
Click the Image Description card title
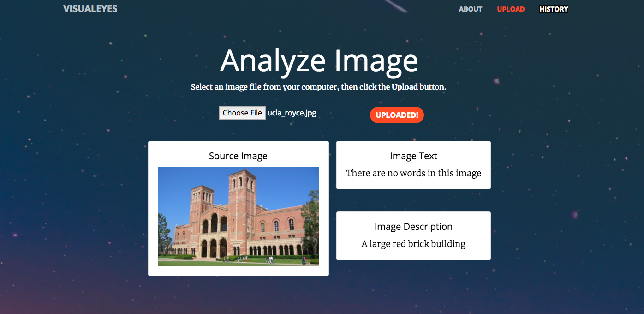tap(413, 227)
